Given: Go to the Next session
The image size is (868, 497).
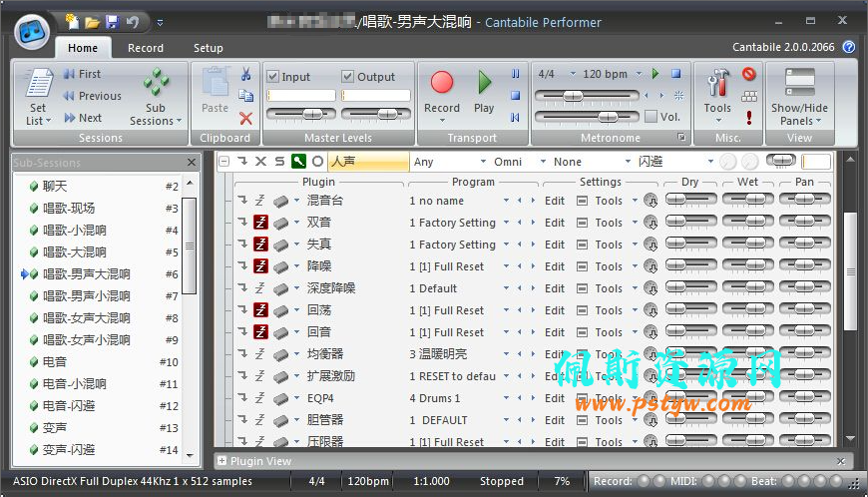Looking at the screenshot, I should pyautogui.click(x=83, y=118).
